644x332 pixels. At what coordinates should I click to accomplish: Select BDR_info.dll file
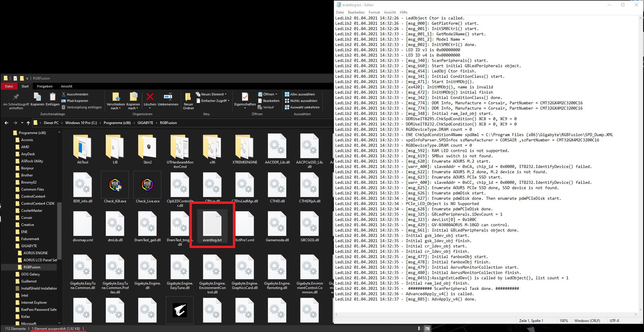83,188
